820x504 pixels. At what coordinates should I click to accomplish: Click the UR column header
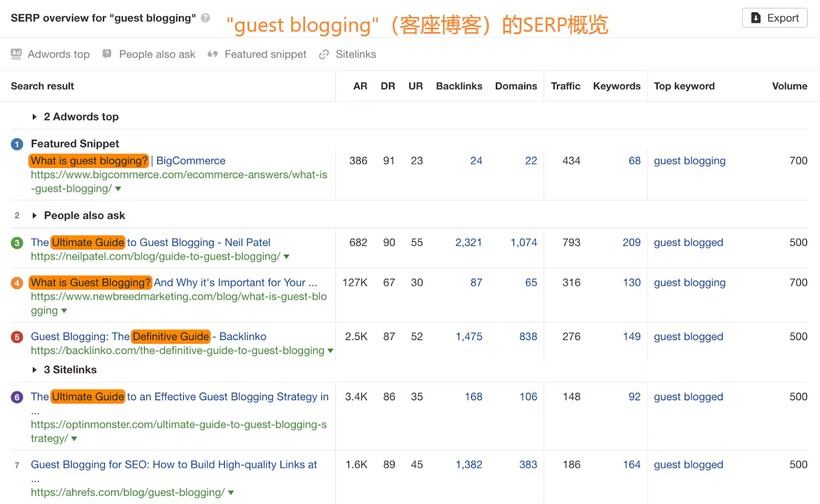coord(416,86)
